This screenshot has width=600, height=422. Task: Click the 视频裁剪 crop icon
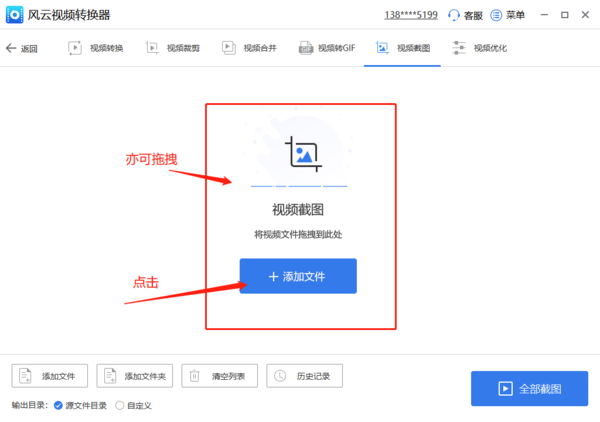tap(152, 48)
